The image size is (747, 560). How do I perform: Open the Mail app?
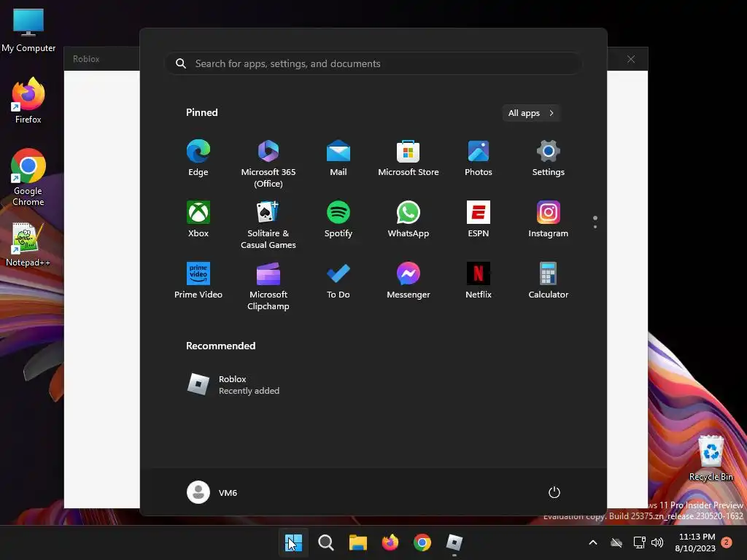point(338,158)
